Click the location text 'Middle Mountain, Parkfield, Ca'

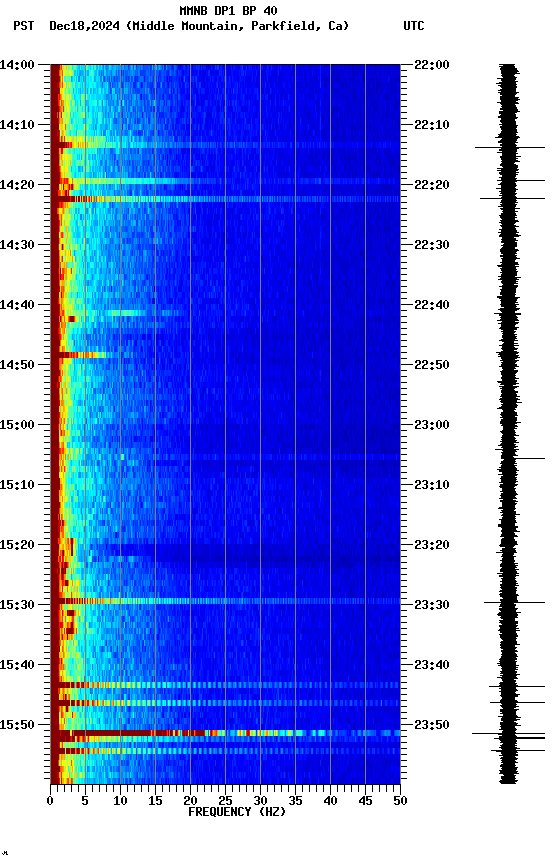click(237, 26)
